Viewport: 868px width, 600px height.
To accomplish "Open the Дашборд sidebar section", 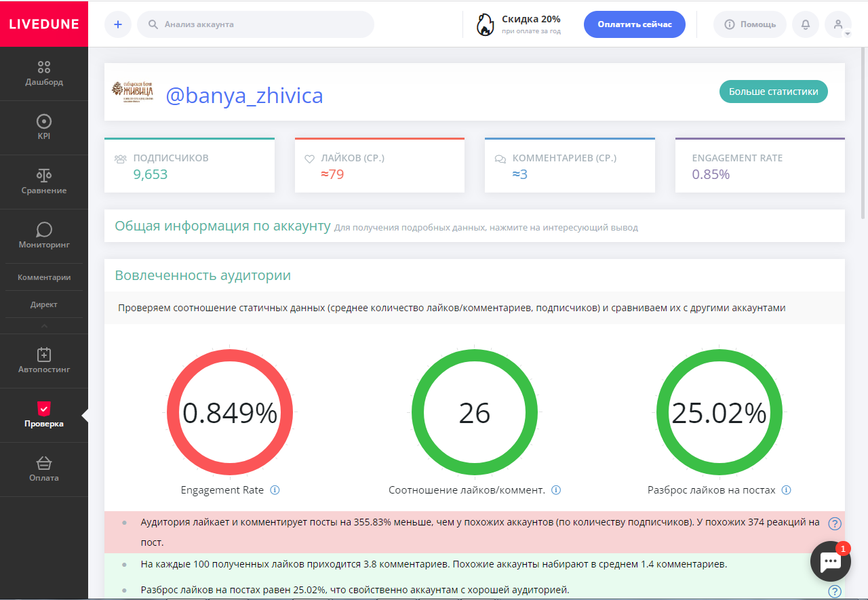I will (44, 74).
